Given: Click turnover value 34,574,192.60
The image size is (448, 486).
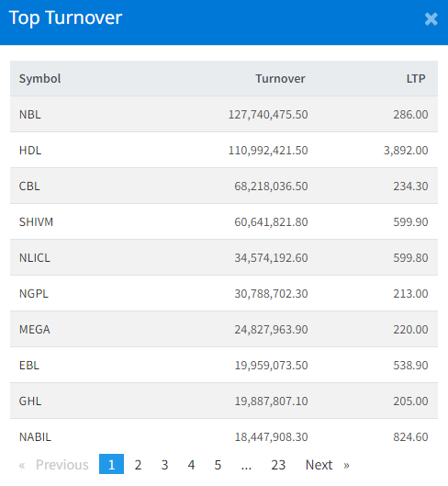Looking at the screenshot, I should coord(271,258).
